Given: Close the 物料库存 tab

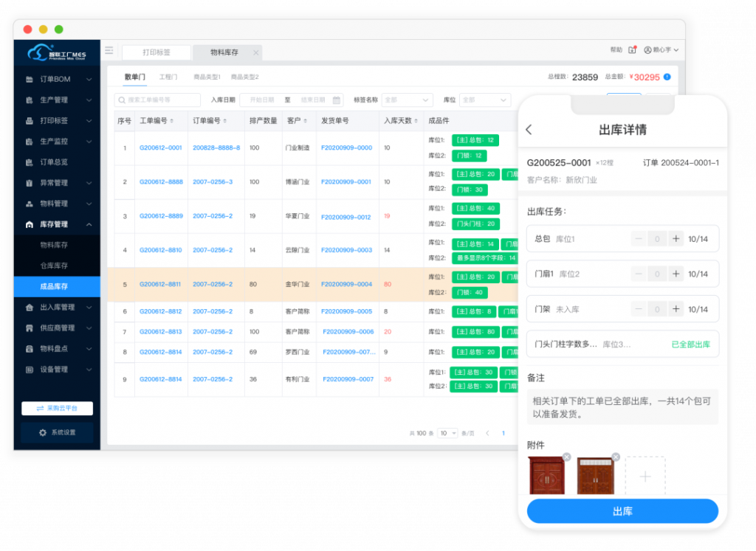Looking at the screenshot, I should click(255, 52).
